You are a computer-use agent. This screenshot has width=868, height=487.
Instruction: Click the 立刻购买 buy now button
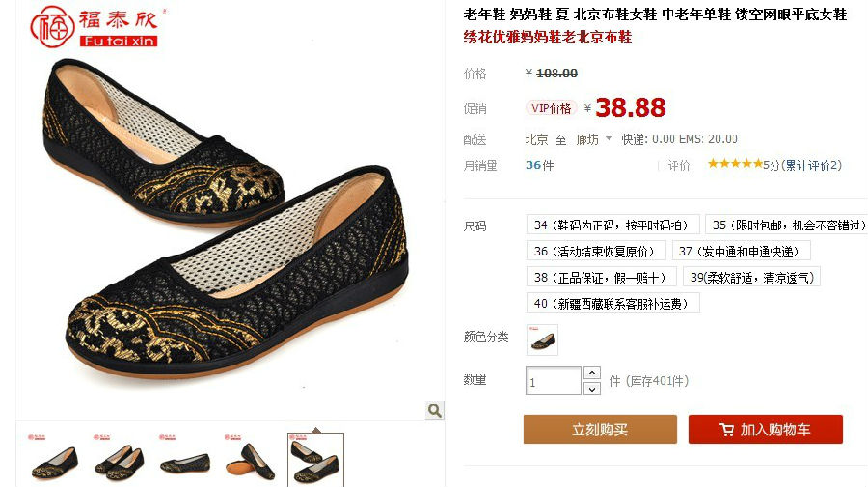pos(600,429)
